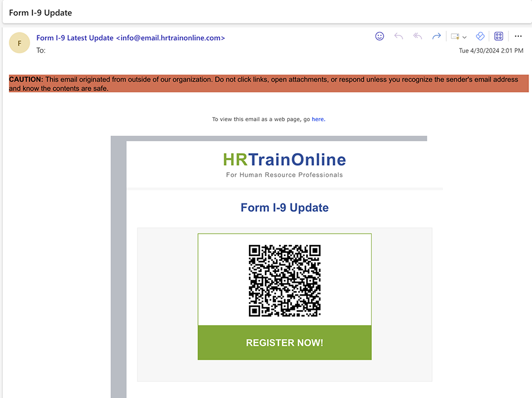Screen dimensions: 532x398
Task: Forward this email using the arrow icon
Action: pyautogui.click(x=436, y=36)
